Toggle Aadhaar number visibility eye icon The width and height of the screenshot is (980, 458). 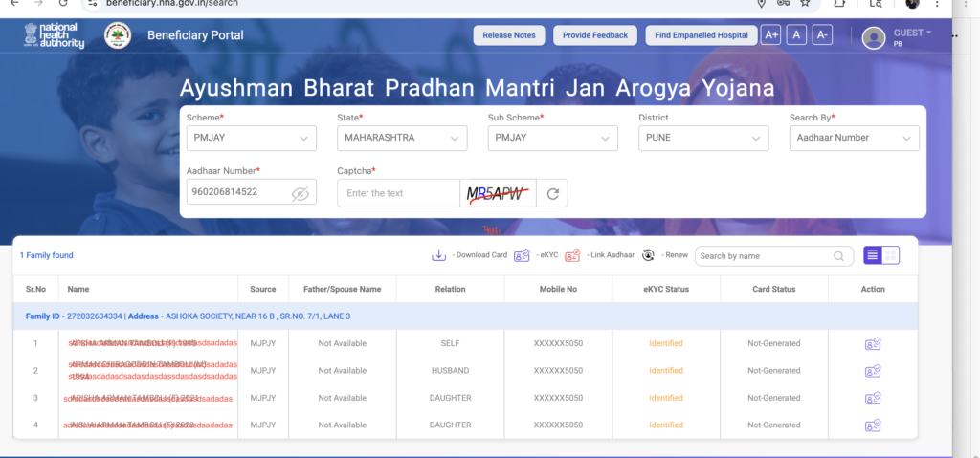(x=300, y=194)
